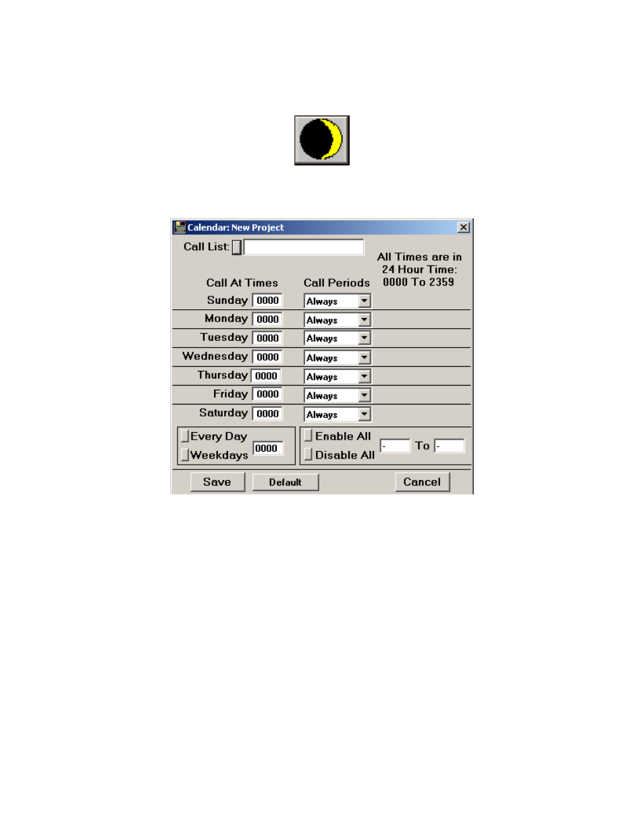Click the Wednesday call time field
The width and height of the screenshot is (644, 834).
click(267, 357)
